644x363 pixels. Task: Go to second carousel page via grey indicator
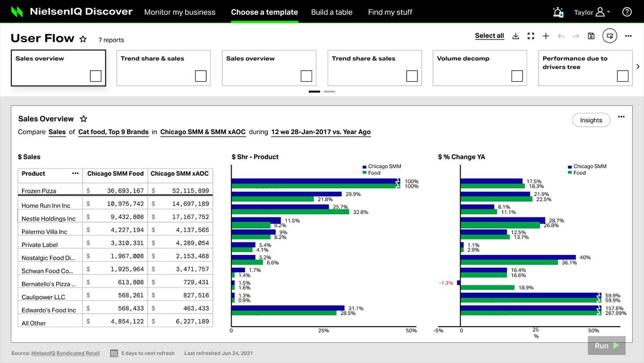pos(330,92)
